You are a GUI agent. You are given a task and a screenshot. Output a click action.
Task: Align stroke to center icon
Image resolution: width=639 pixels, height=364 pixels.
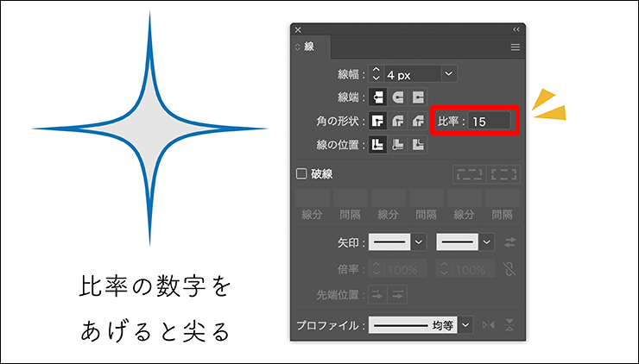click(x=378, y=146)
